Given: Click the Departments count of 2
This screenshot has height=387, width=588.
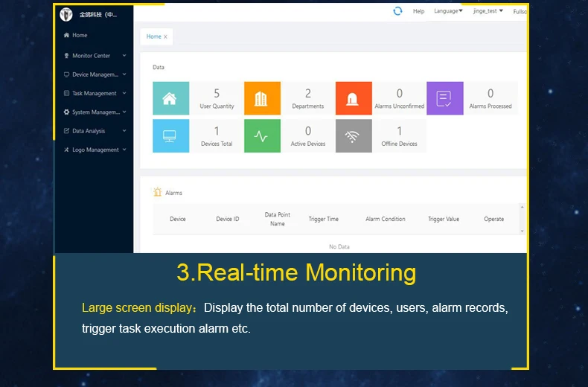Looking at the screenshot, I should (x=308, y=93).
